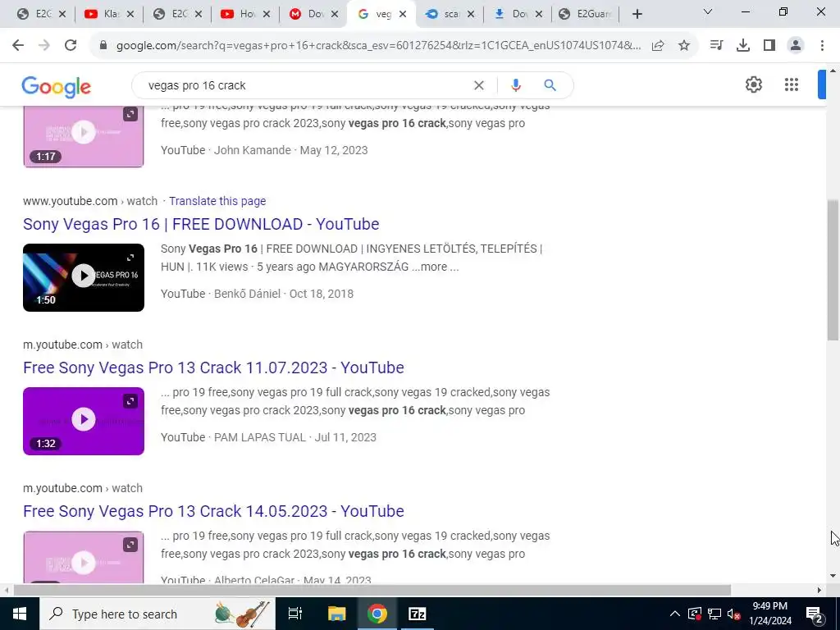Play the Vegas Pro 16 video thumbnail
840x630 pixels.
point(84,276)
